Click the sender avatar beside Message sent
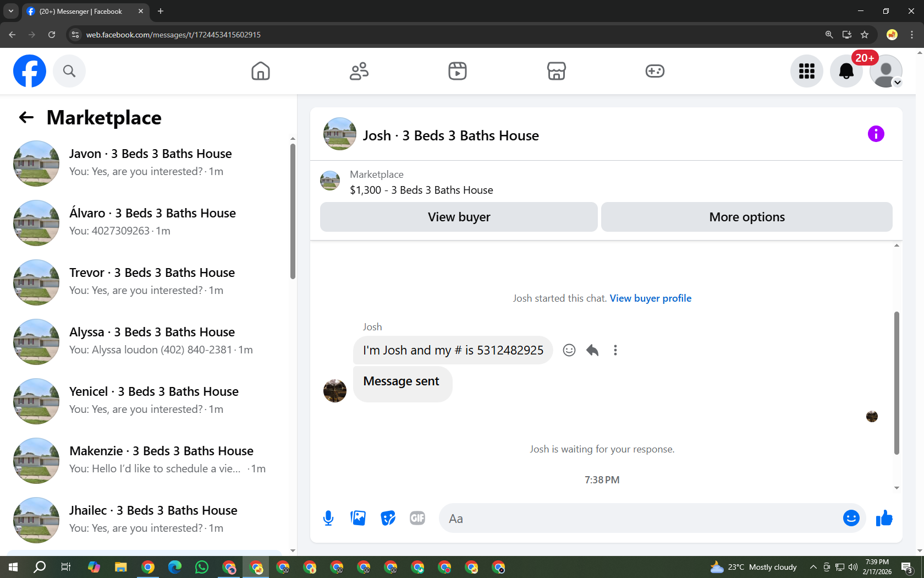 coord(335,391)
